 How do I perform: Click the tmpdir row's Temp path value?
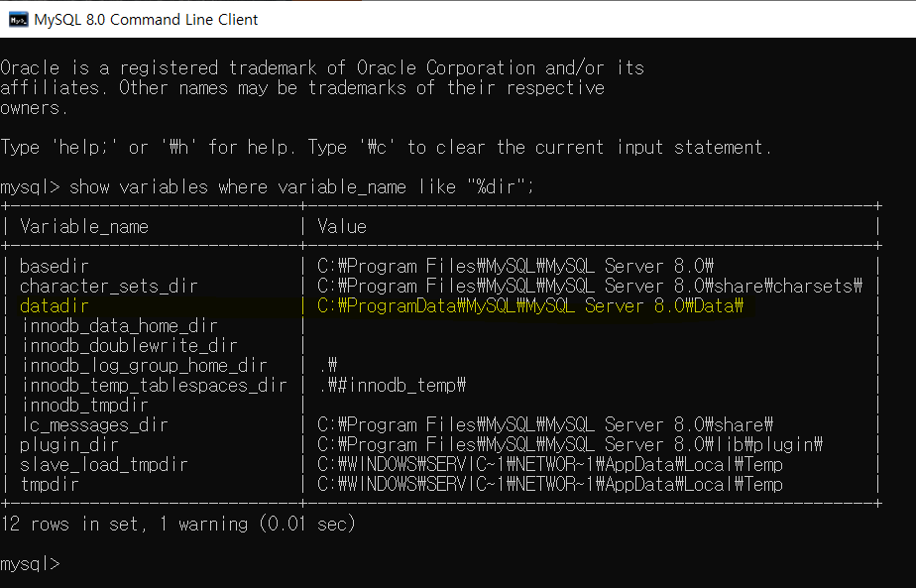click(x=550, y=485)
